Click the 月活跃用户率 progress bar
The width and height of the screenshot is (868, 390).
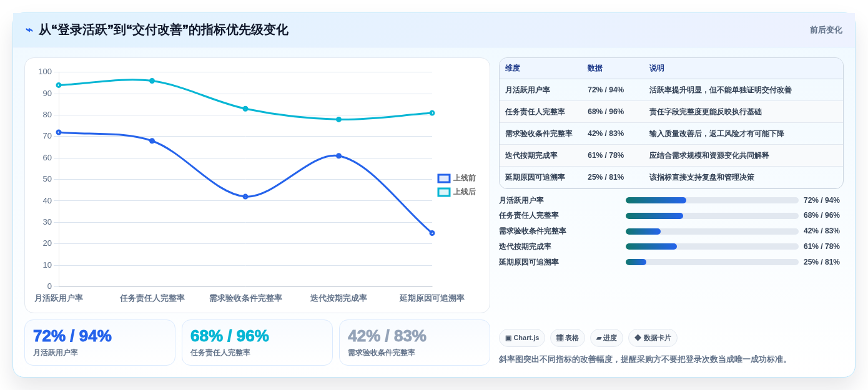click(712, 200)
